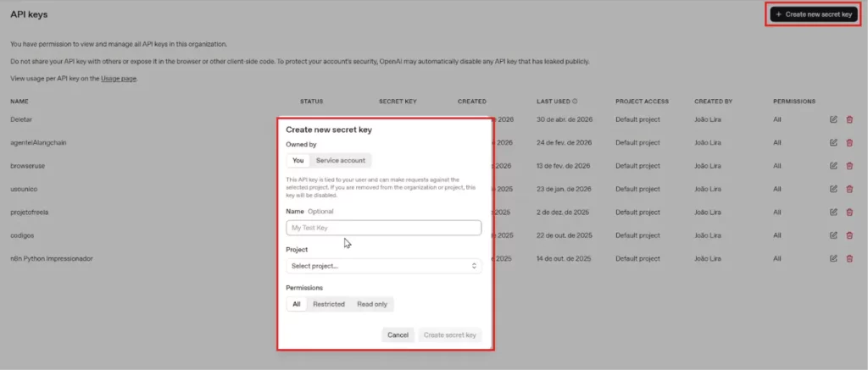The height and width of the screenshot is (370, 868).
Task: Set permissions to All
Action: (x=297, y=304)
